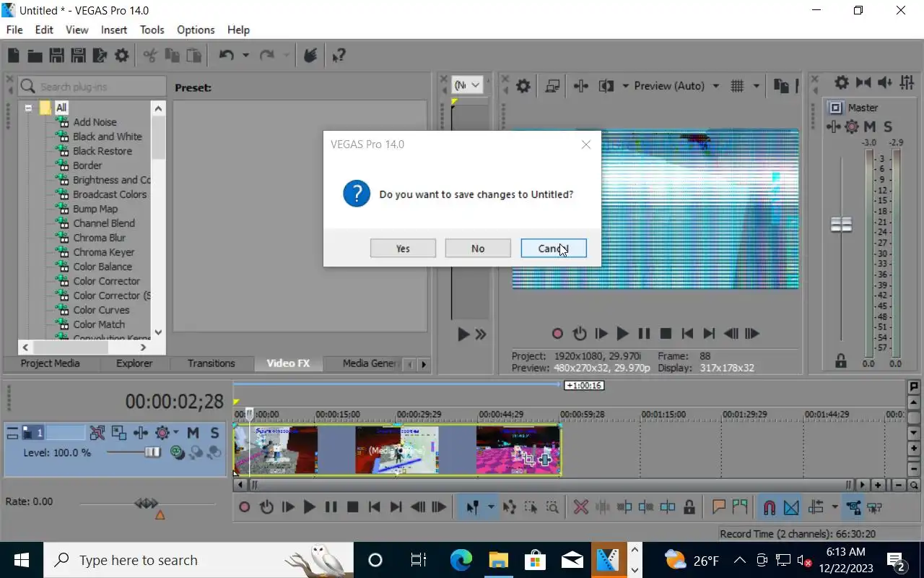Click the What's This help icon
The height and width of the screenshot is (578, 924).
click(x=339, y=55)
